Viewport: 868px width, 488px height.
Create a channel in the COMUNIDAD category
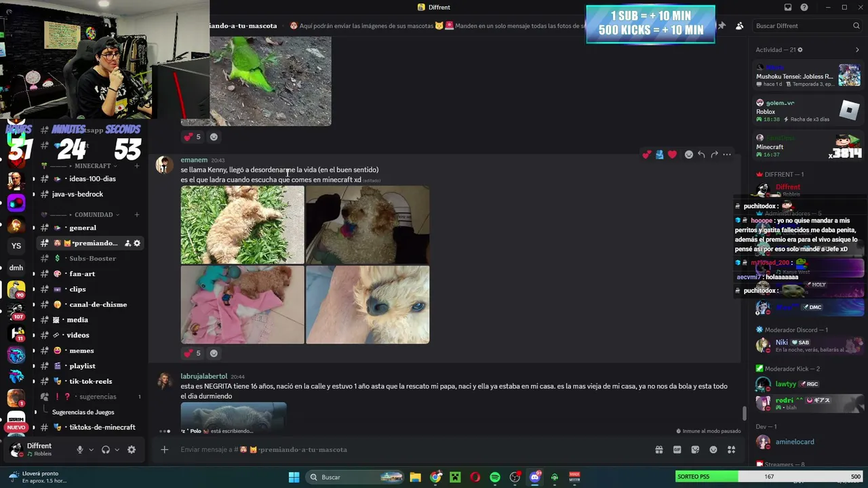click(x=136, y=215)
